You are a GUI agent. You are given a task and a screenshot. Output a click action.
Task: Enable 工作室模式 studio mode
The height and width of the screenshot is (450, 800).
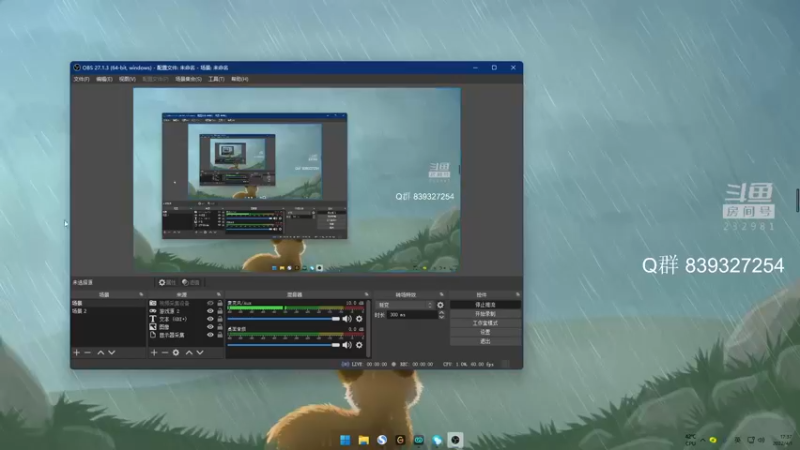point(485,323)
